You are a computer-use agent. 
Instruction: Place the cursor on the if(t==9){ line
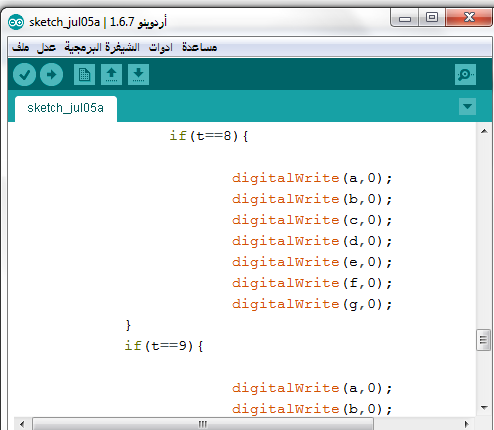[164, 346]
